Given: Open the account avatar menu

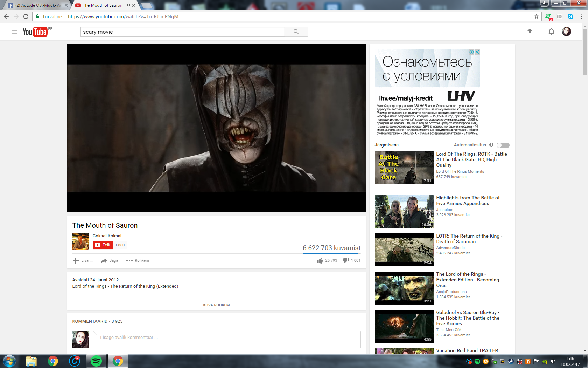Looking at the screenshot, I should [566, 32].
